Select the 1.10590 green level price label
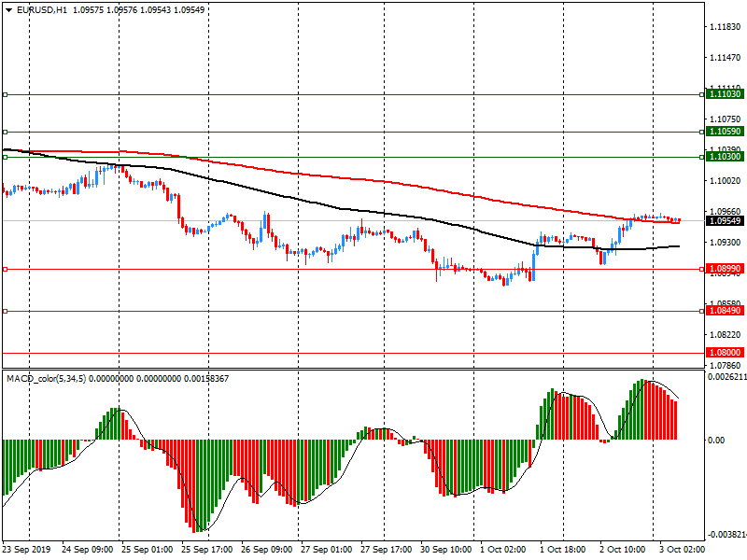Image resolution: width=747 pixels, height=560 pixels. (725, 132)
